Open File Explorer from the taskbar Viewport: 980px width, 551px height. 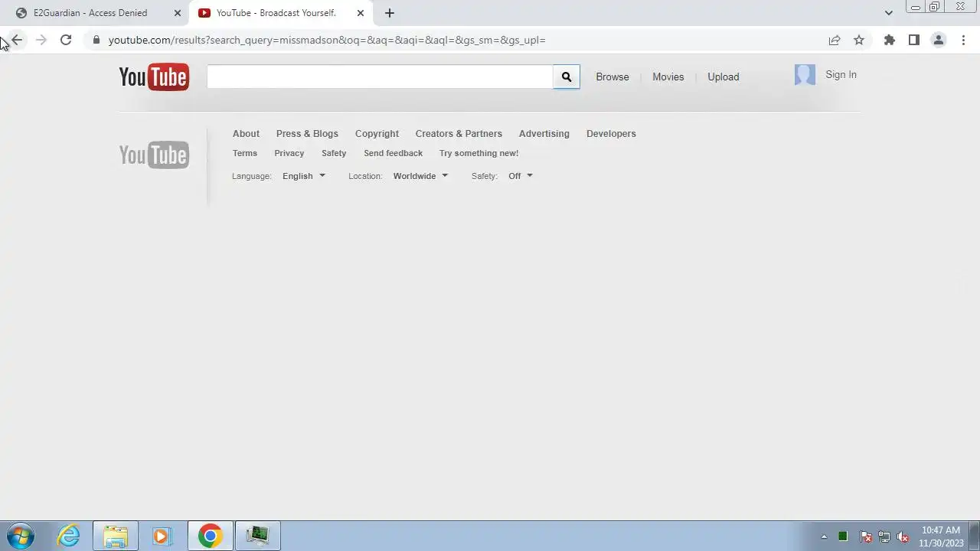click(x=116, y=536)
